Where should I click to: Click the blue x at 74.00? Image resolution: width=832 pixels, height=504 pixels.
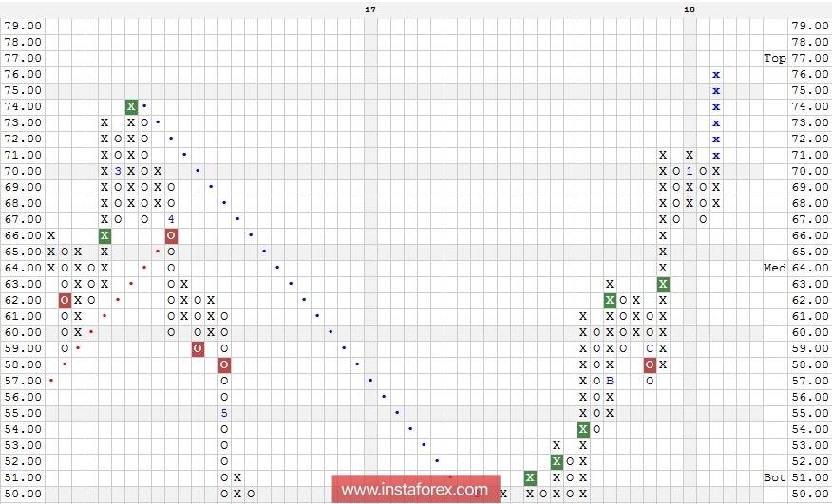click(716, 107)
